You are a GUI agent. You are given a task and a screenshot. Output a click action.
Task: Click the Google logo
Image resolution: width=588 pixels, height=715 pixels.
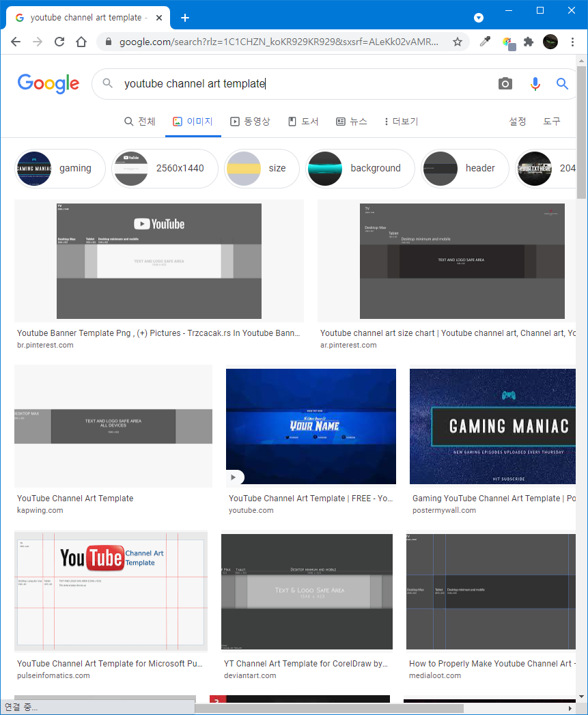tap(48, 83)
